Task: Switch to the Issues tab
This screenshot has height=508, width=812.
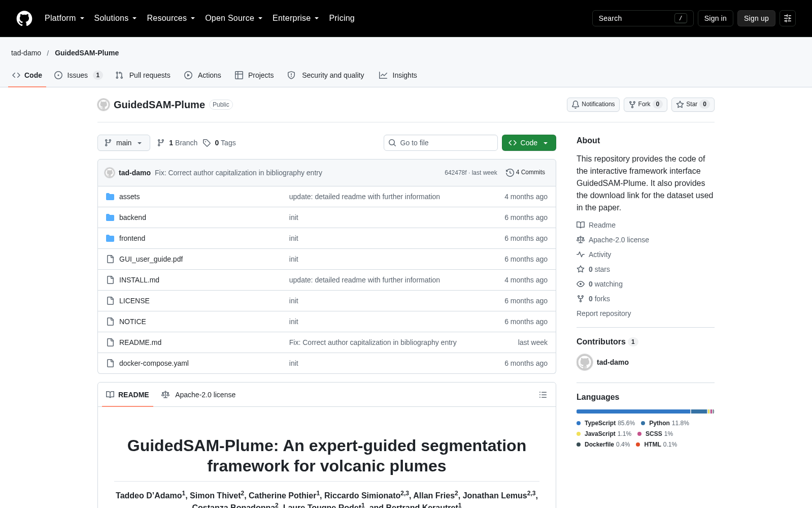Action: (x=78, y=75)
